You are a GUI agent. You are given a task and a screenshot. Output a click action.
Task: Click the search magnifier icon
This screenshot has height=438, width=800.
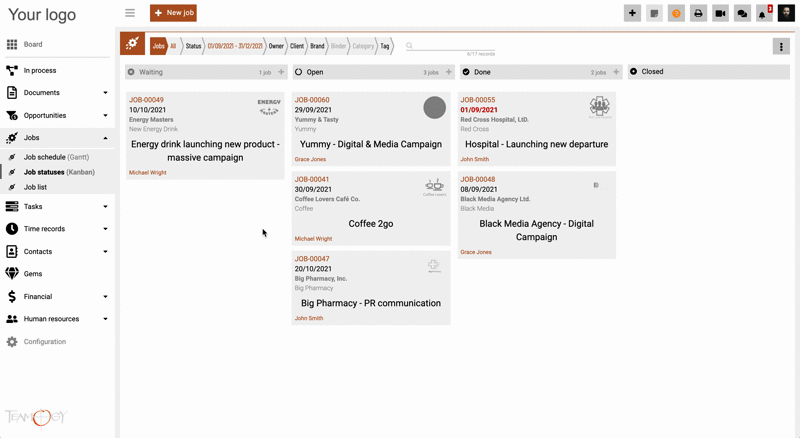tap(409, 46)
